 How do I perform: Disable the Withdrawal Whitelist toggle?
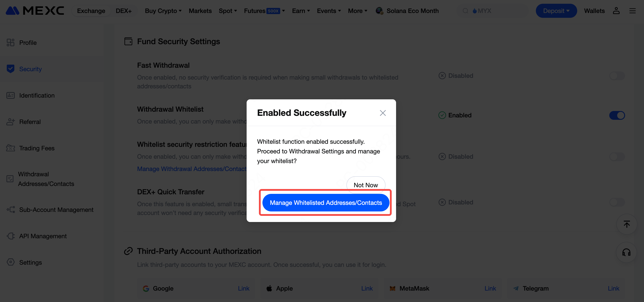[x=617, y=115]
